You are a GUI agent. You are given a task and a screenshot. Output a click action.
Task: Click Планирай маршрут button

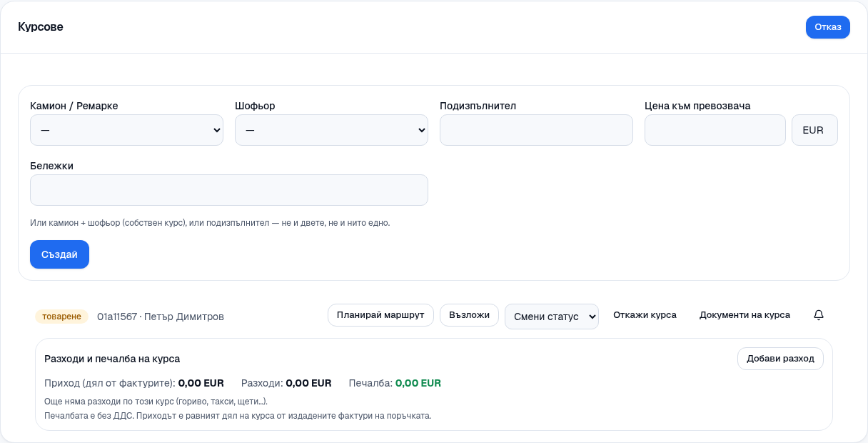(380, 315)
